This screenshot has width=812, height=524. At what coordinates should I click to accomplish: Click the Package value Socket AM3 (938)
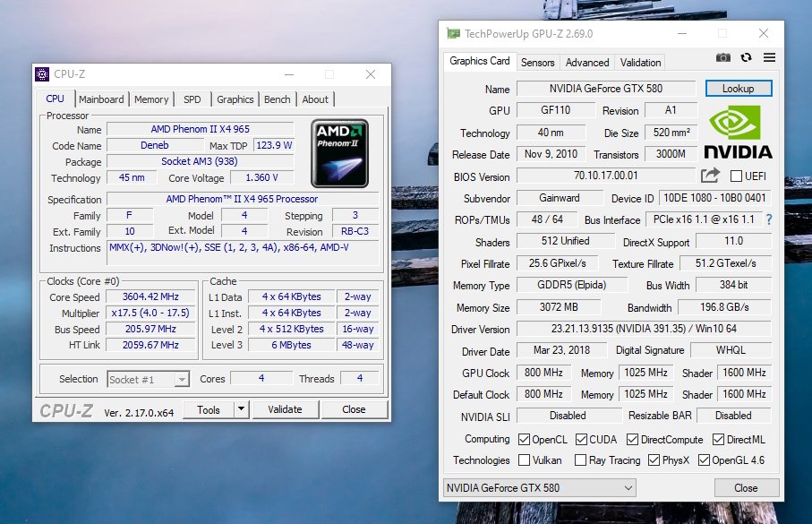pos(201,161)
